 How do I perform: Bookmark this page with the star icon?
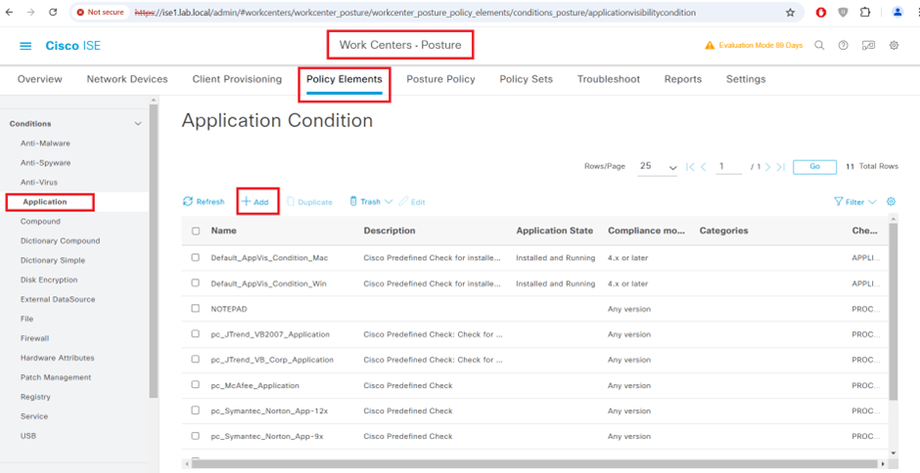(790, 13)
